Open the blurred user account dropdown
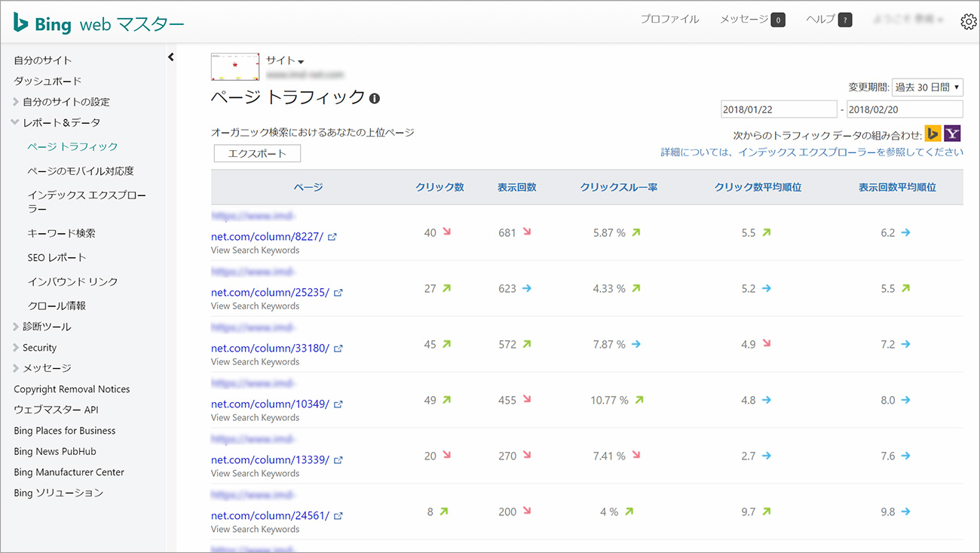This screenshot has height=553, width=980. 908,20
